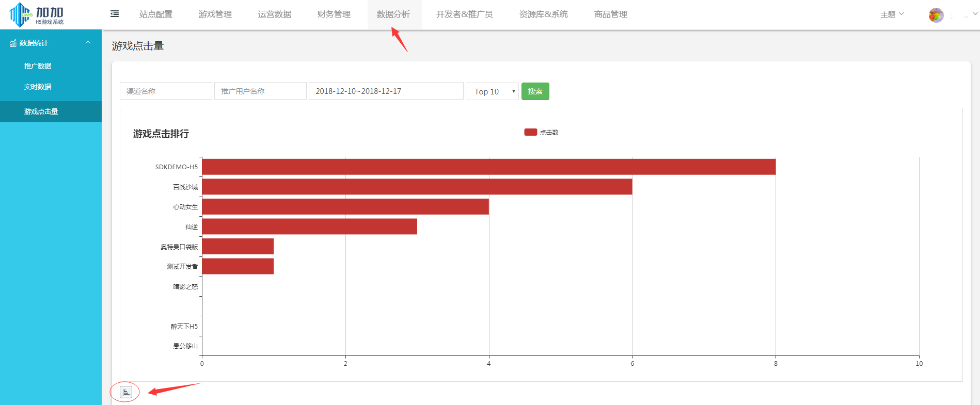980x405 pixels.
Task: Click the SDKDEMO-H5 red bar
Action: (x=488, y=167)
